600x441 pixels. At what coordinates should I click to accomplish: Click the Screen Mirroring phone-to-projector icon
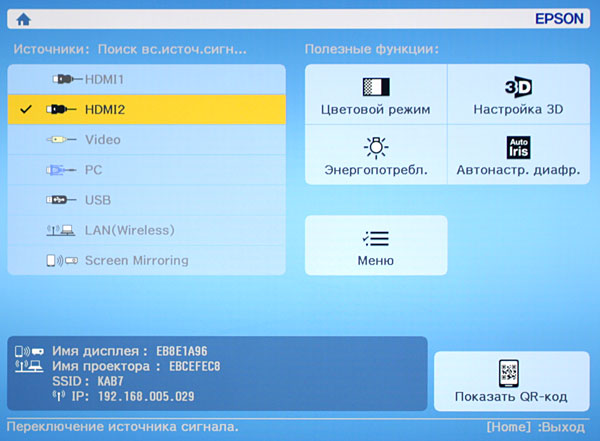[62, 260]
